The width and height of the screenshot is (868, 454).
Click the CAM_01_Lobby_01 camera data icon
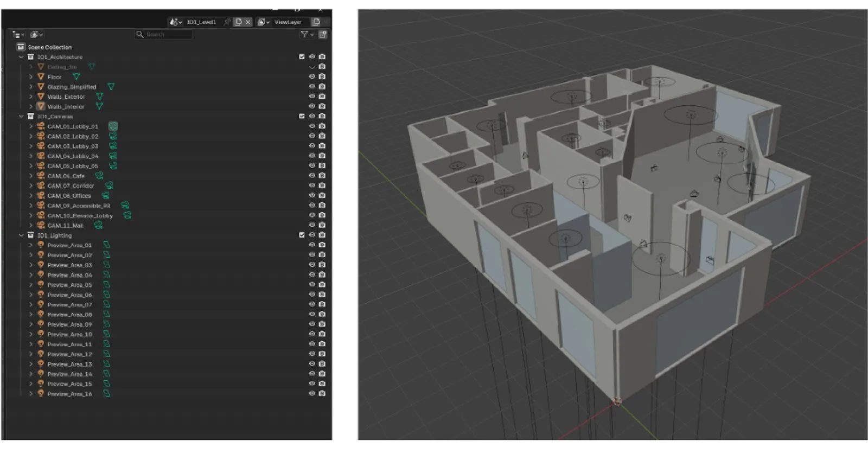pos(113,126)
